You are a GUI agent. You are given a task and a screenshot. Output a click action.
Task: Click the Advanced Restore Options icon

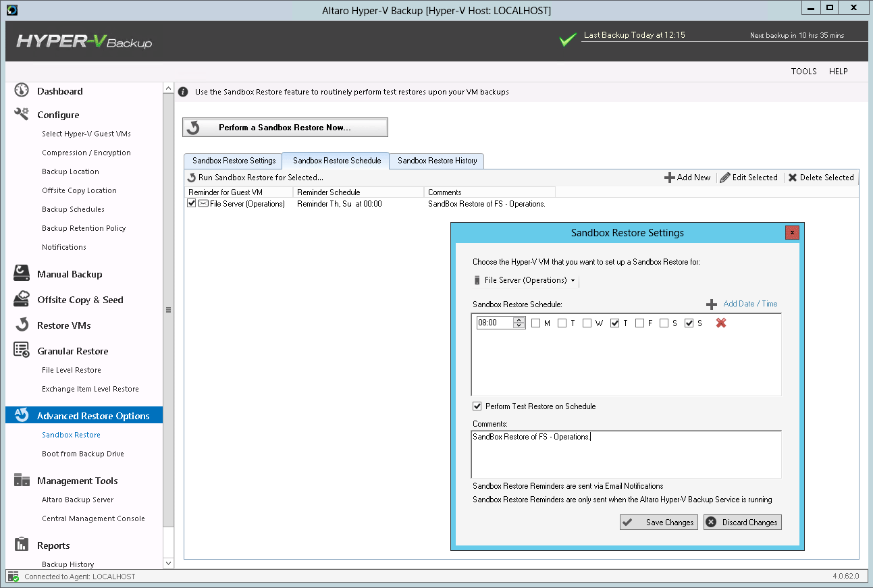coord(22,415)
